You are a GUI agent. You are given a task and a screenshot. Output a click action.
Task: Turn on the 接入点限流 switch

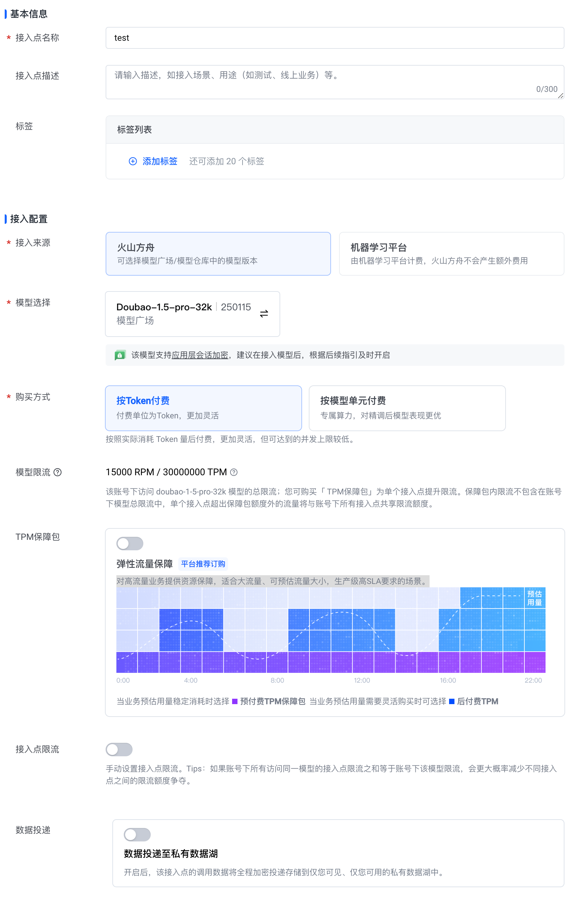pos(119,750)
